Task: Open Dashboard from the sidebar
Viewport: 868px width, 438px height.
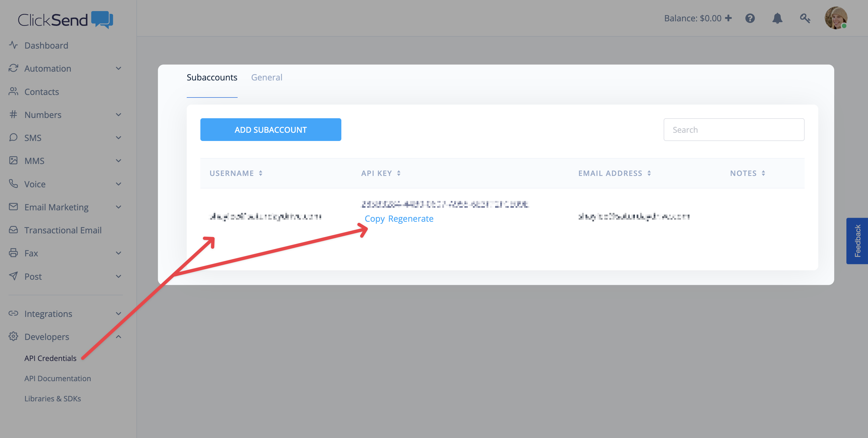Action: tap(46, 45)
